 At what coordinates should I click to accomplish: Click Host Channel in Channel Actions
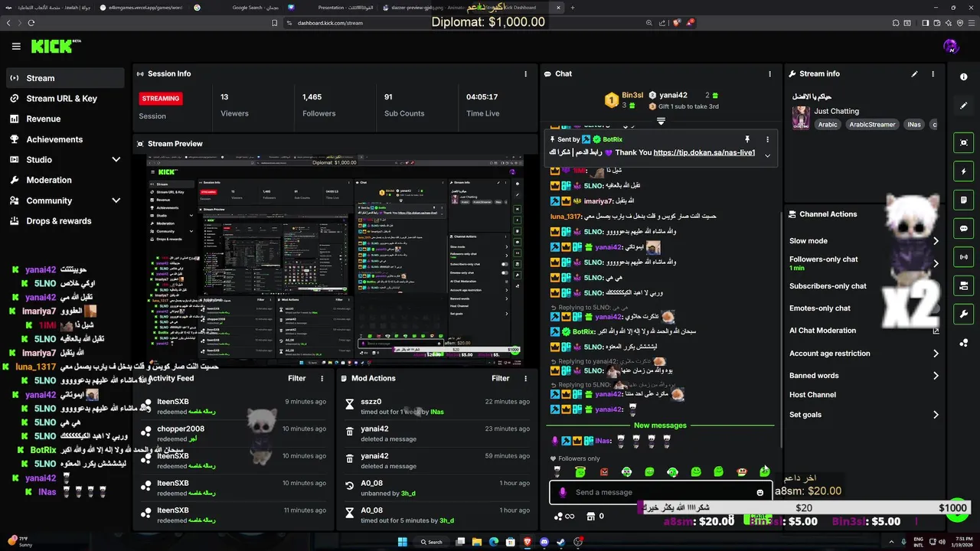(x=812, y=395)
